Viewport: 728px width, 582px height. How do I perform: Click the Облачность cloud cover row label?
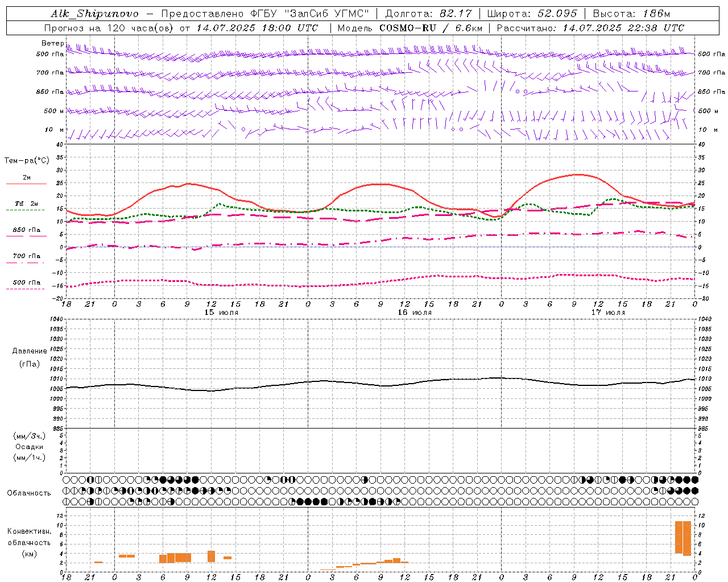[29, 493]
